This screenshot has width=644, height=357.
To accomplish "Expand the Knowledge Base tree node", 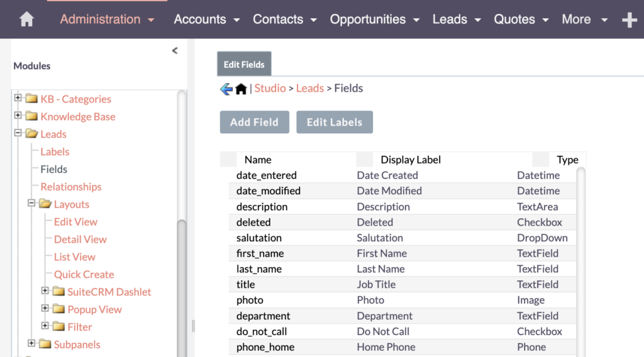I will point(18,115).
